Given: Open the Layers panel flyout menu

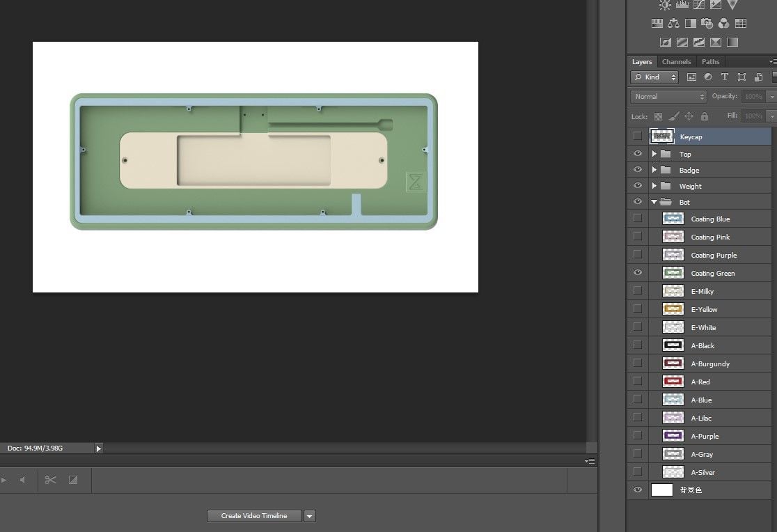Looking at the screenshot, I should [x=773, y=62].
